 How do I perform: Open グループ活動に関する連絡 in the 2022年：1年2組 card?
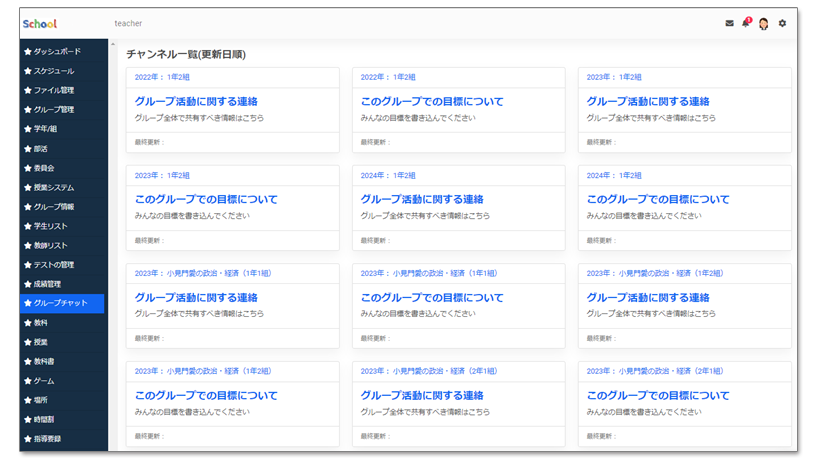pos(196,101)
